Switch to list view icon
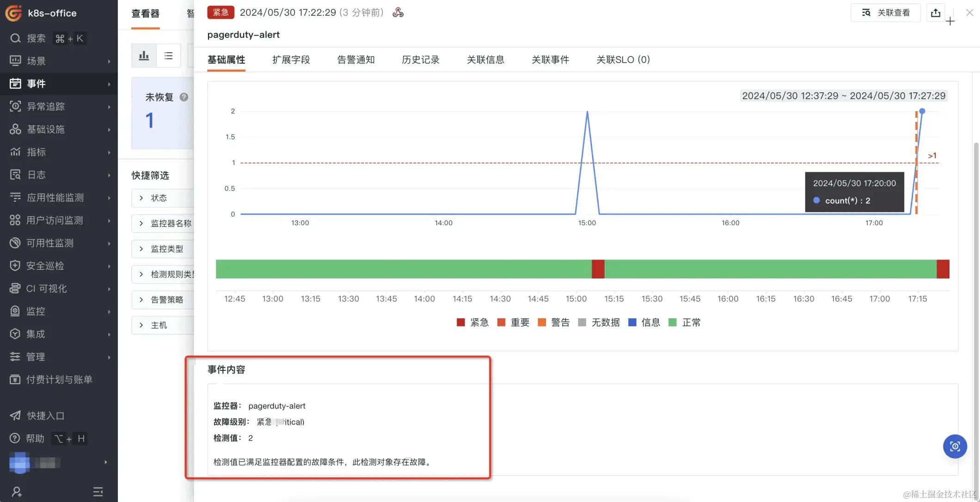 pos(168,56)
